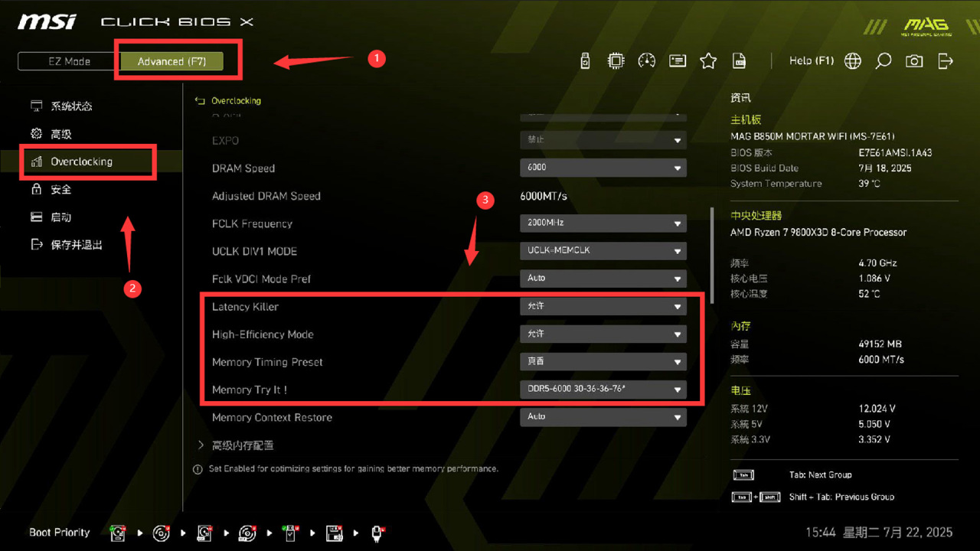
Task: Click the MSI logo
Action: click(47, 21)
